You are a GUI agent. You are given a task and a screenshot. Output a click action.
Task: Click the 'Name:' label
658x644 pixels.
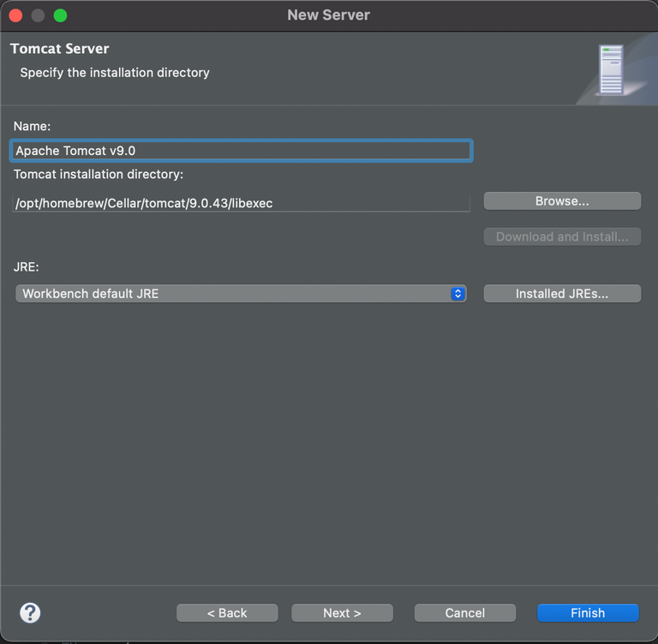click(32, 126)
